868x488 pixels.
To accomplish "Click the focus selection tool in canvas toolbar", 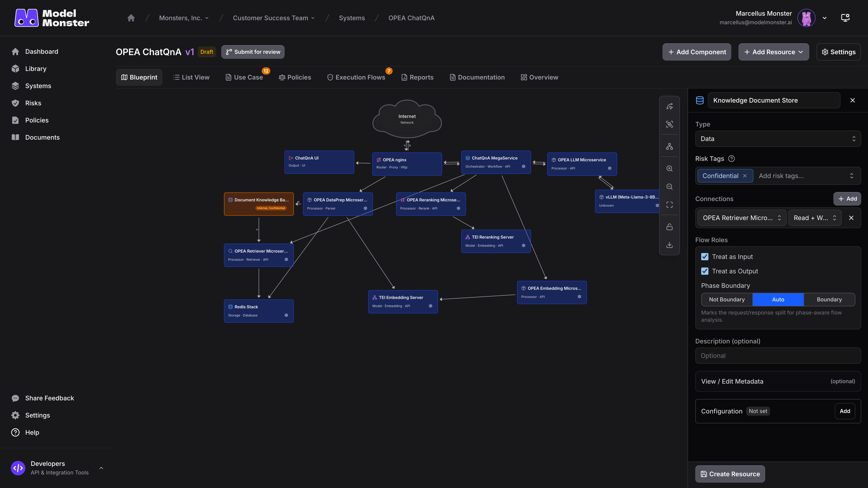I will (670, 124).
